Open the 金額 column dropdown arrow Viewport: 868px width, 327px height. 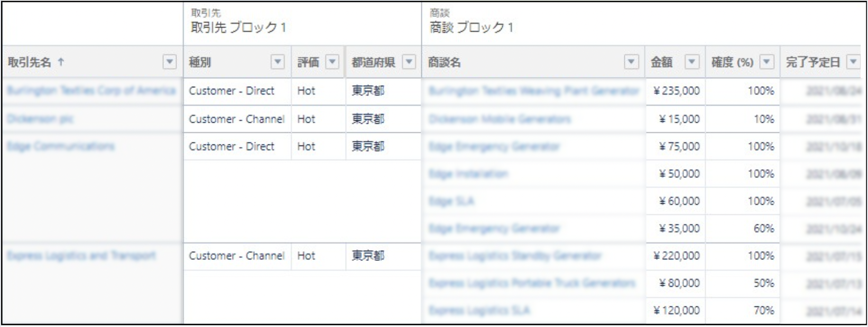pos(692,62)
